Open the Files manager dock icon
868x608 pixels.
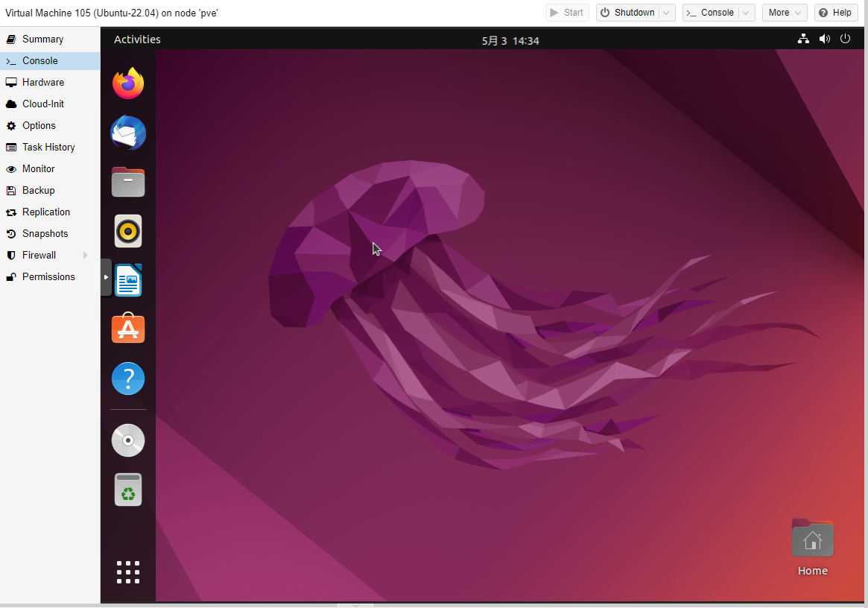click(x=128, y=182)
